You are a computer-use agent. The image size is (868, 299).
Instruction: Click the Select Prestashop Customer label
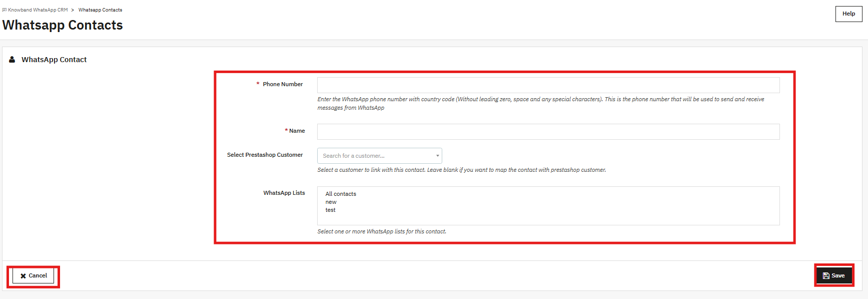pos(265,155)
